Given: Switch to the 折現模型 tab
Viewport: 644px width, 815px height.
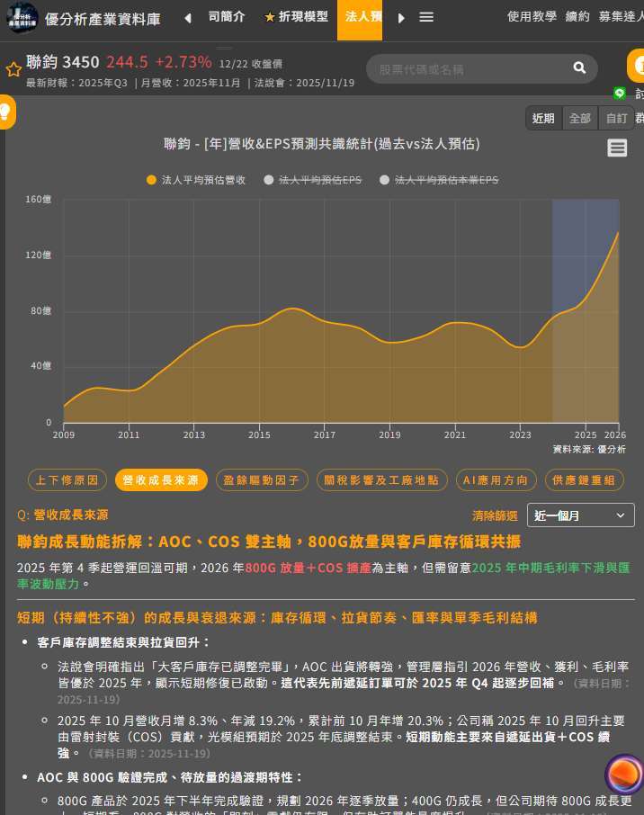Looking at the screenshot, I should pyautogui.click(x=296, y=17).
